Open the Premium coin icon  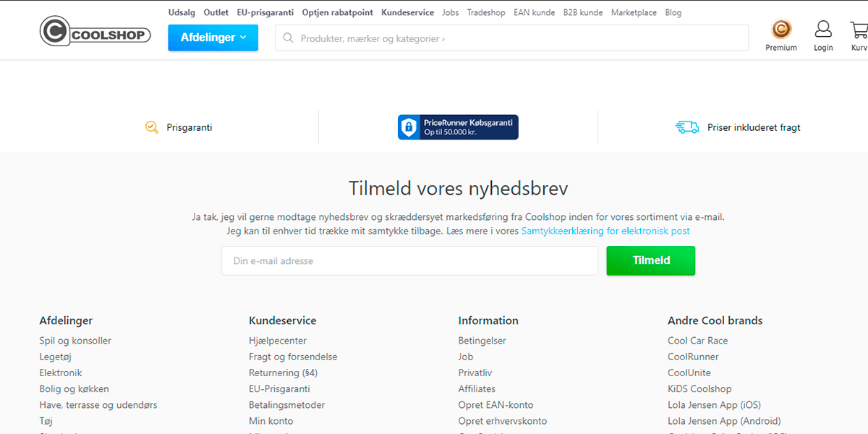coord(781,30)
